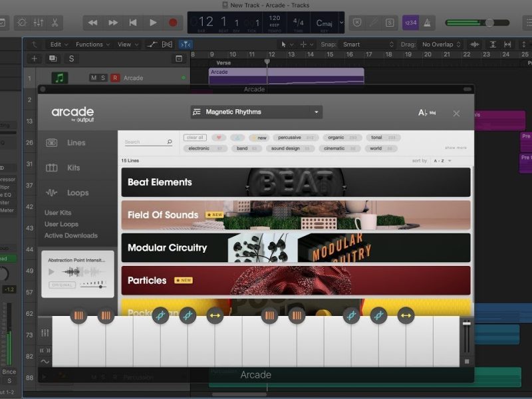
Task: Click the horizontal auto zoom icon
Action: pos(507,45)
